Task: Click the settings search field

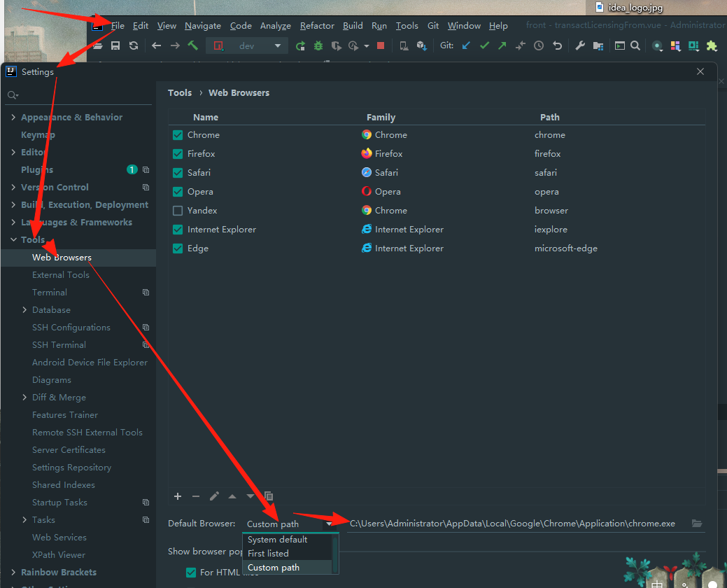Action: pyautogui.click(x=79, y=95)
